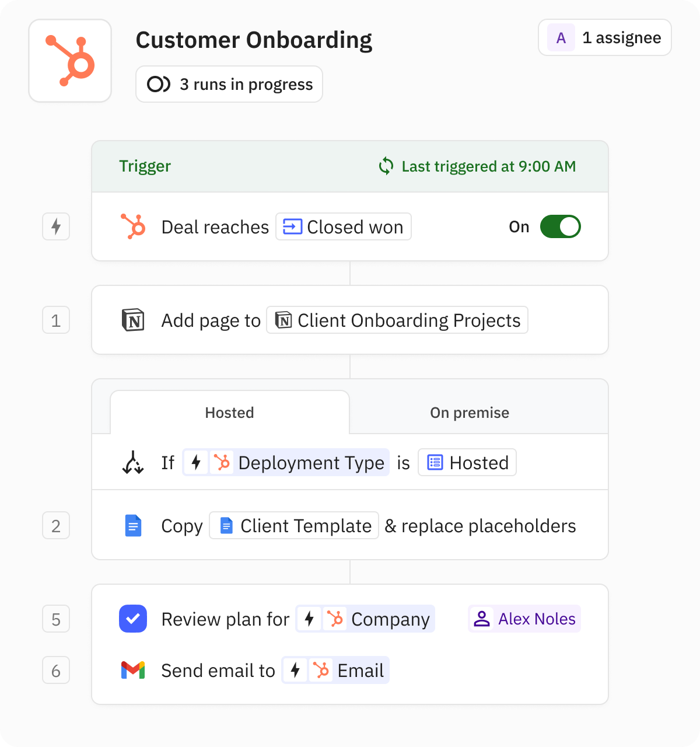Select the Hosted value in the condition
700x747 pixels.
pos(467,462)
